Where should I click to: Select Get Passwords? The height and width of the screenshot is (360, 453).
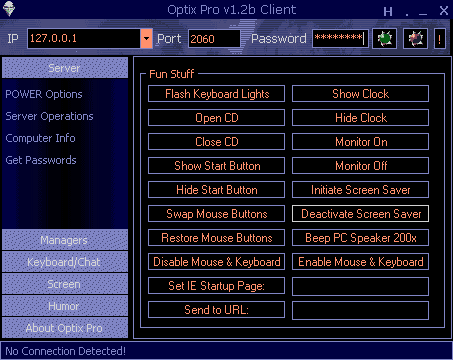pos(41,160)
